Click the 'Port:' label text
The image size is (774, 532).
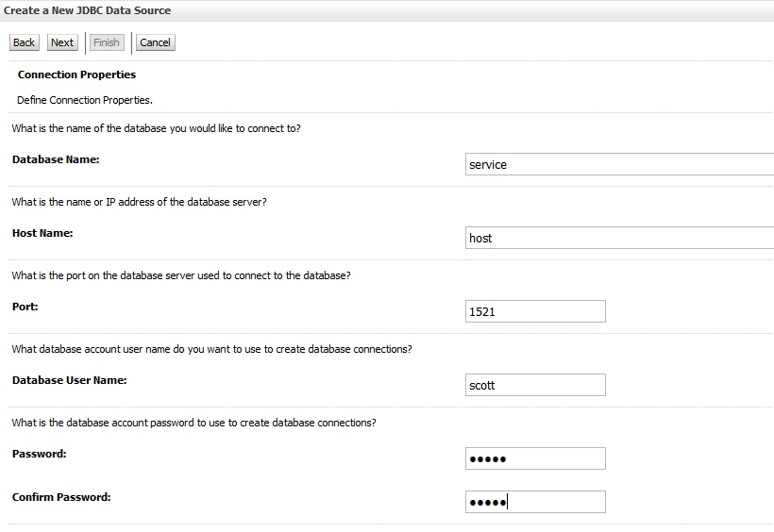click(25, 307)
